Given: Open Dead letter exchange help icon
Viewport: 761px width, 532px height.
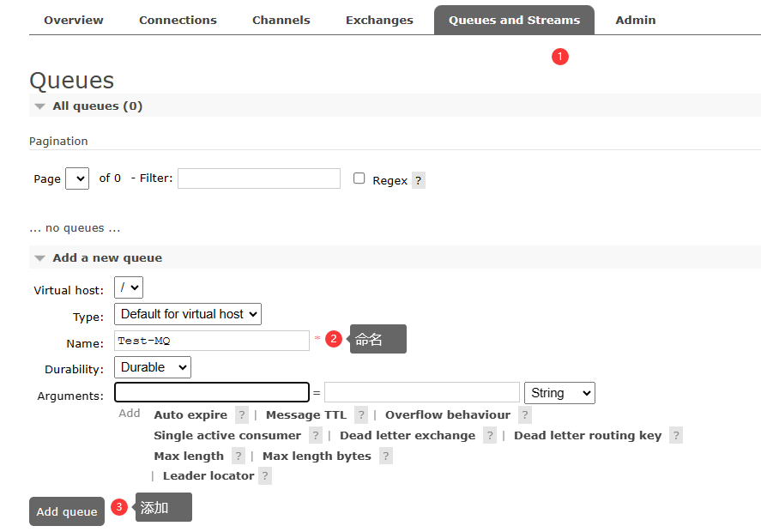Looking at the screenshot, I should (x=490, y=436).
